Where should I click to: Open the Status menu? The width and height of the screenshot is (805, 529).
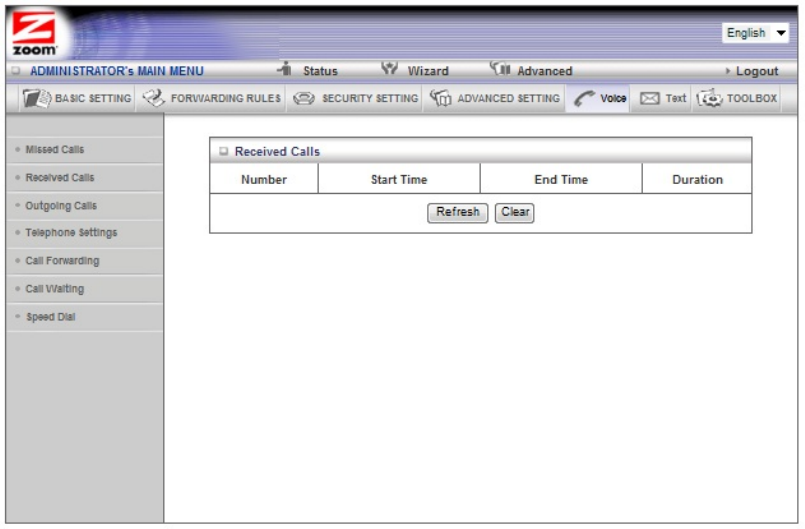tap(320, 71)
